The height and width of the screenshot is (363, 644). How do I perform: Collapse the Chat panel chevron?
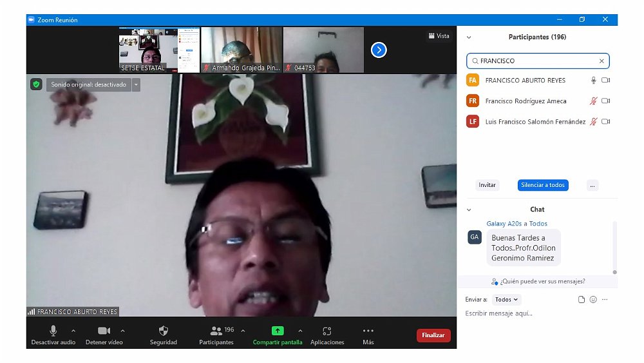[x=469, y=210]
